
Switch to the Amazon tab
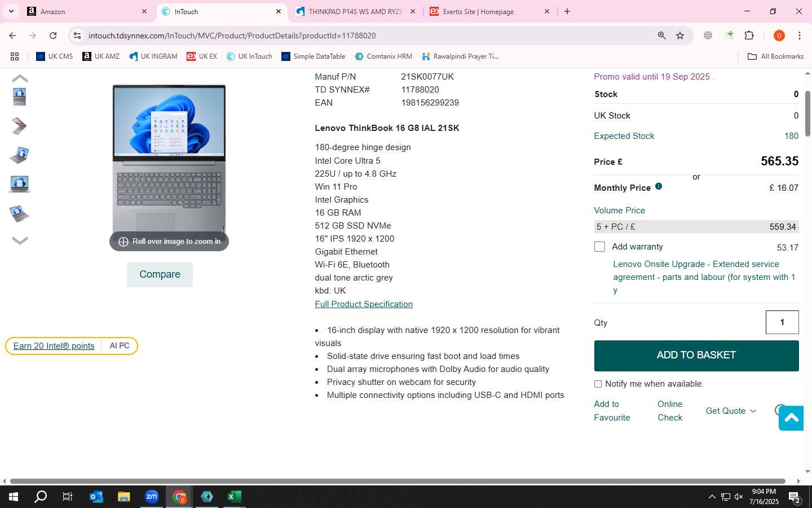pos(87,11)
